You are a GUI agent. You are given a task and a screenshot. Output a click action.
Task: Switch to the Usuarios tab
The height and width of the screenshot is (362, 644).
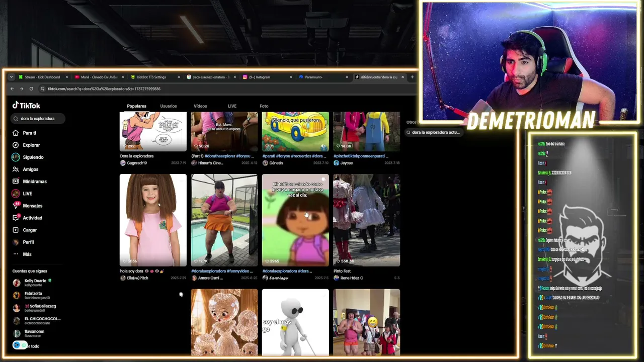click(169, 106)
